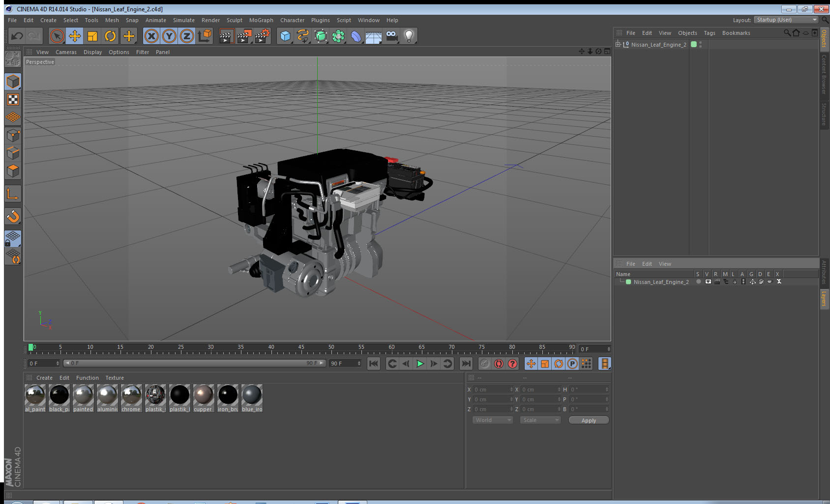
Task: Enable Edges mode in left toolbar
Action: [x=13, y=153]
